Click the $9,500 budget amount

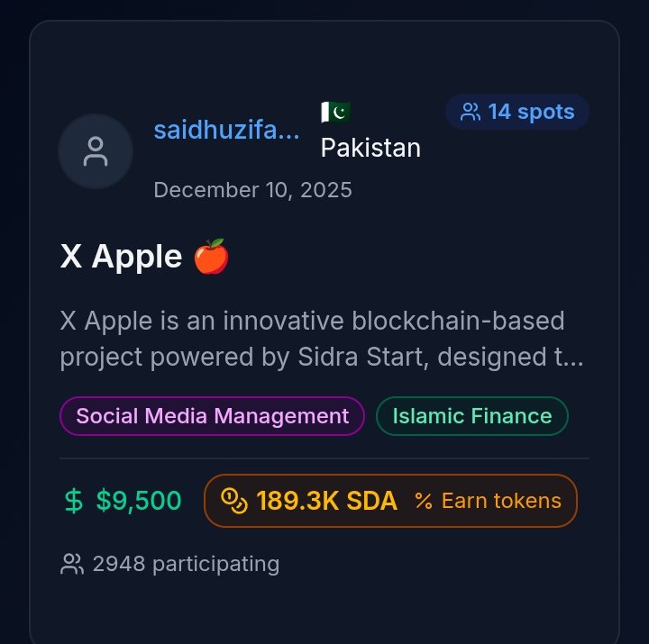click(139, 501)
